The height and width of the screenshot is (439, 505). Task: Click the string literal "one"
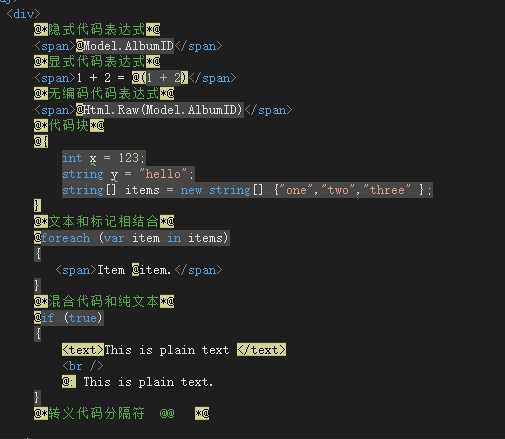(x=296, y=190)
